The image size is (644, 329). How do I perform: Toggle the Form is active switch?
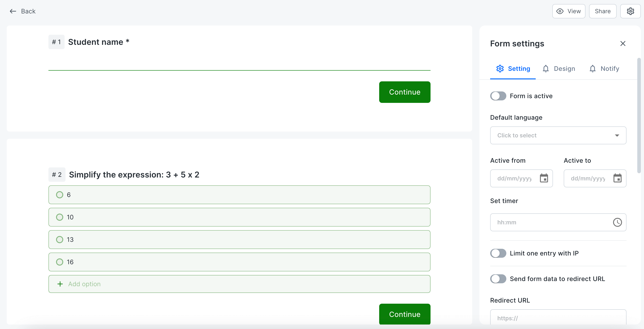pyautogui.click(x=498, y=96)
